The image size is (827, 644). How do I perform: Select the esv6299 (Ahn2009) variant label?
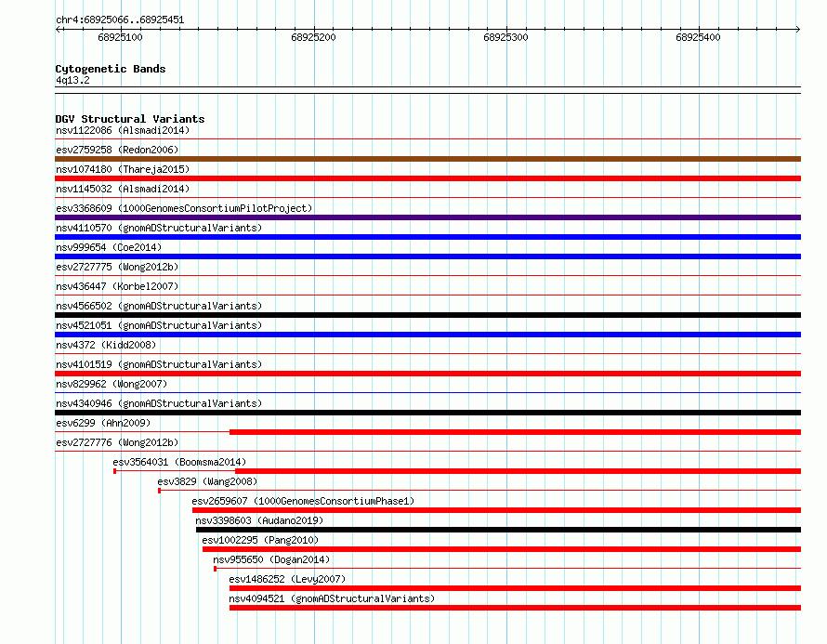tap(103, 423)
